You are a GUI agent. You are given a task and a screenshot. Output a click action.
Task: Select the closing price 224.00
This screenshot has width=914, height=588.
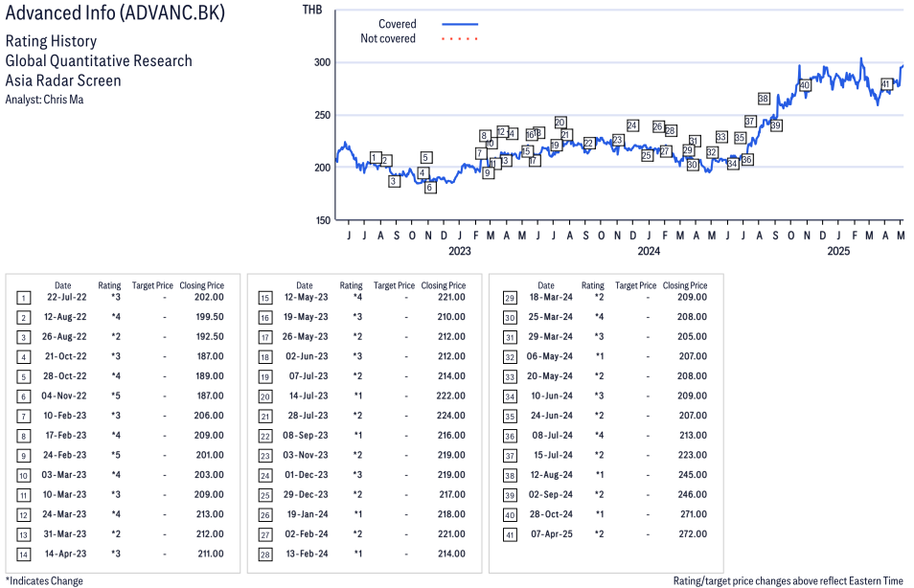pos(451,416)
